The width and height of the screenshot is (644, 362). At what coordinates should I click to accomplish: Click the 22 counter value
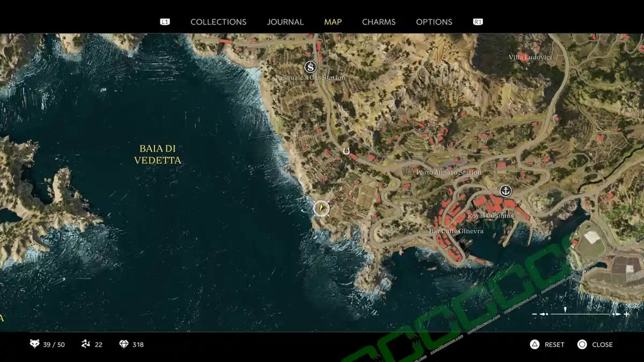click(x=98, y=344)
